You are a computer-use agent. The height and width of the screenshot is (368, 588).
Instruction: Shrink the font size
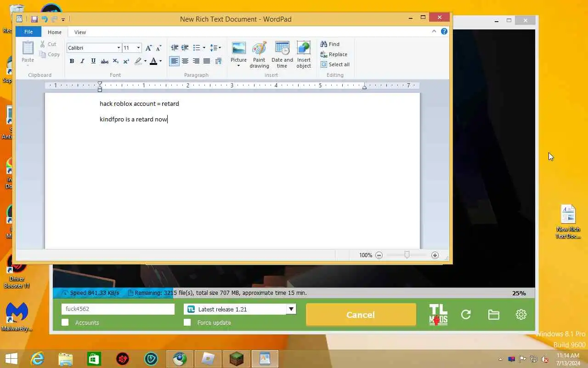158,48
